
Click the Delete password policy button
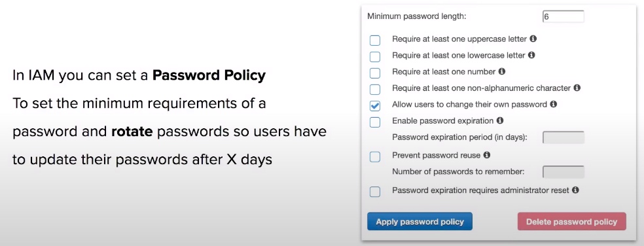pos(572,221)
